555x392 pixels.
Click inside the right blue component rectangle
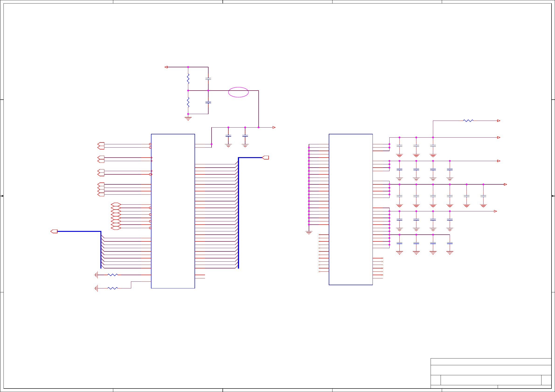(350, 210)
